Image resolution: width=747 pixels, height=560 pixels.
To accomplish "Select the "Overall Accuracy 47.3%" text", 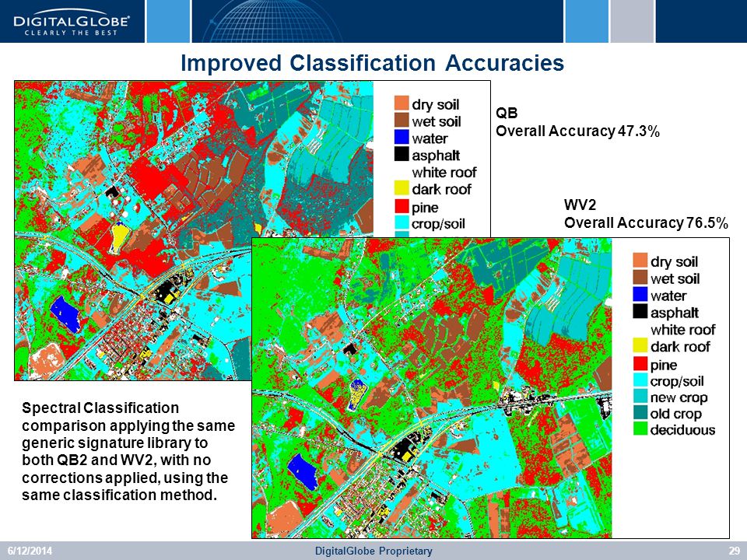I will pyautogui.click(x=578, y=131).
